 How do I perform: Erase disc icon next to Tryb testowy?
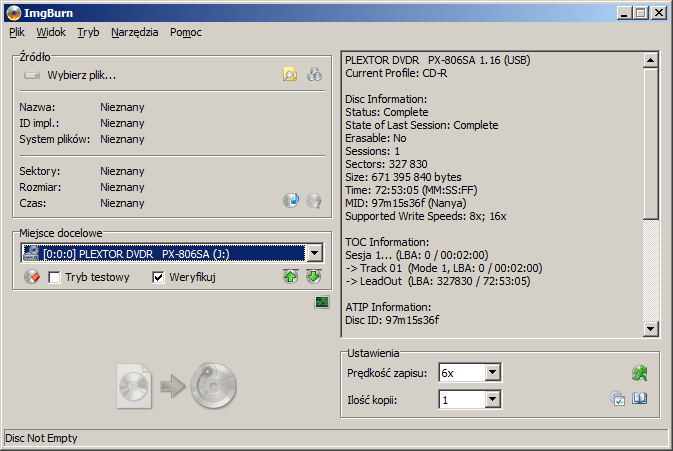[32, 277]
